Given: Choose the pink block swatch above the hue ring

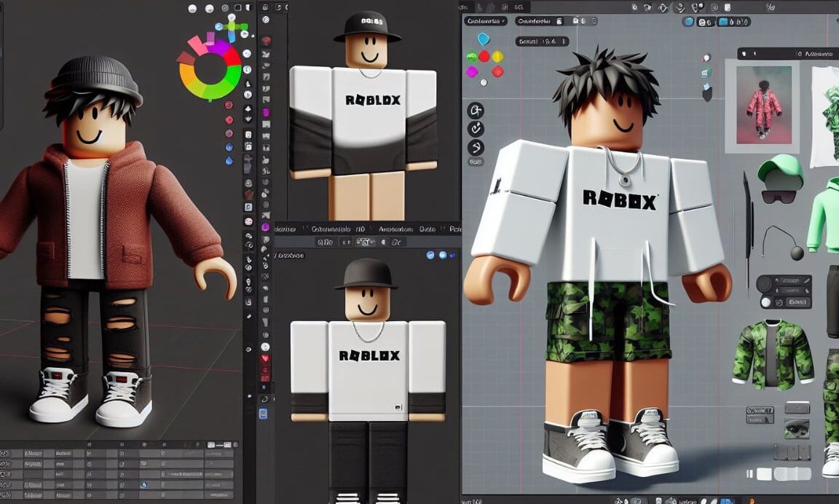Looking at the screenshot, I should coord(197,45).
